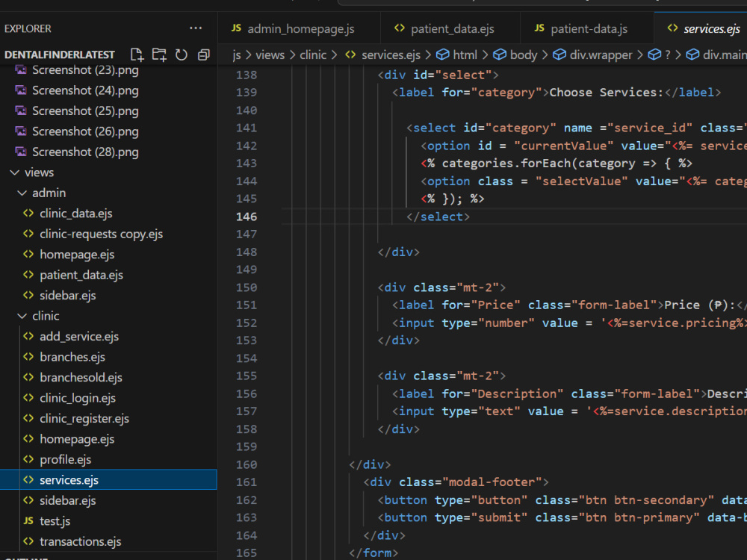Open the '?' breadcrumb segment
The image size is (747, 560).
[x=667, y=55]
